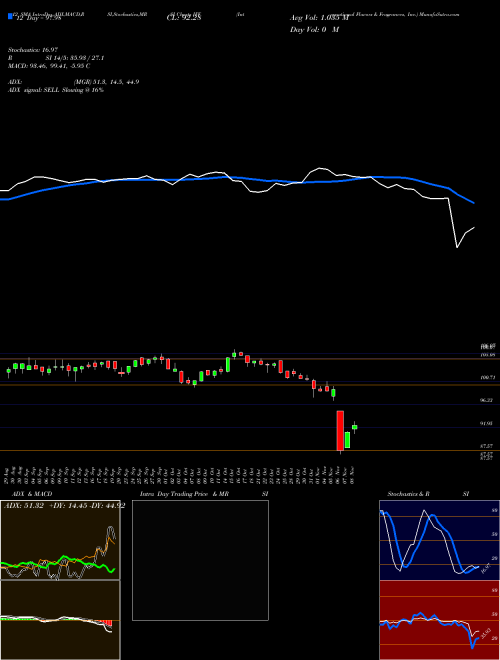The height and width of the screenshot is (660, 500).
Task: Click the ADX +DY -DY readout header
Action: 64,506
